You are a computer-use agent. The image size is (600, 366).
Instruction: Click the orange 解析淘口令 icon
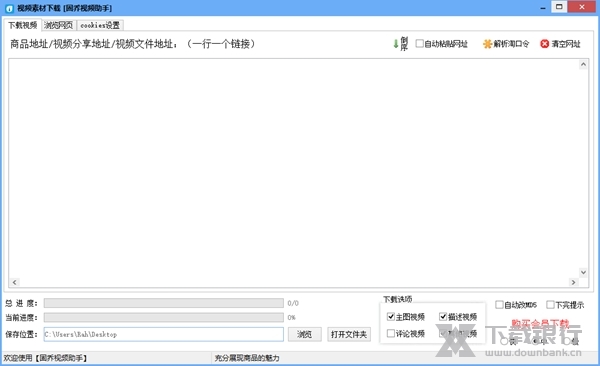pyautogui.click(x=487, y=44)
